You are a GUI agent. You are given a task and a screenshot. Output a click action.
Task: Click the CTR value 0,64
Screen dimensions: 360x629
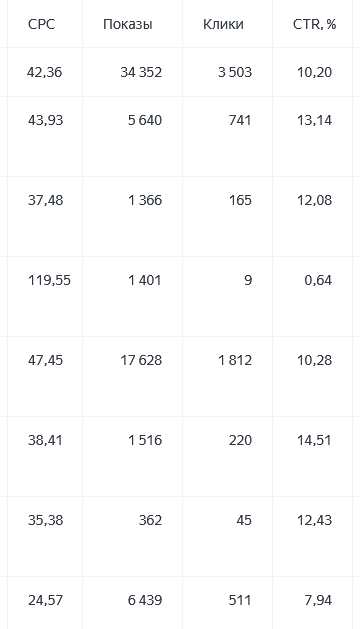point(318,280)
